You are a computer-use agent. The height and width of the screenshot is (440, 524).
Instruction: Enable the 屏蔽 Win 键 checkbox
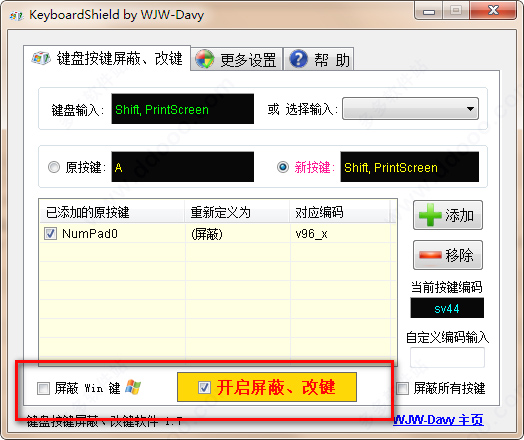pyautogui.click(x=43, y=388)
